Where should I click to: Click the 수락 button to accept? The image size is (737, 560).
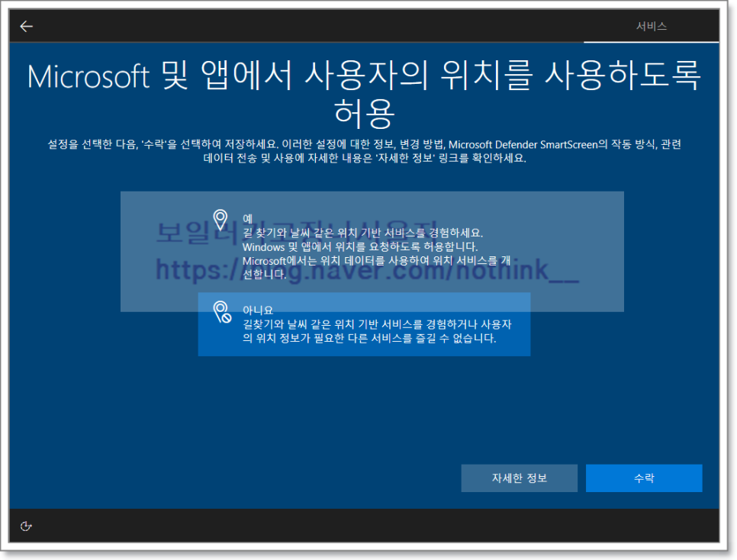[x=644, y=478]
